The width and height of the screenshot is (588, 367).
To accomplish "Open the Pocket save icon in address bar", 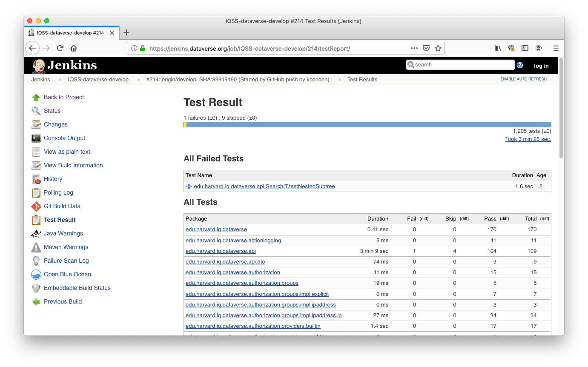I will (426, 48).
